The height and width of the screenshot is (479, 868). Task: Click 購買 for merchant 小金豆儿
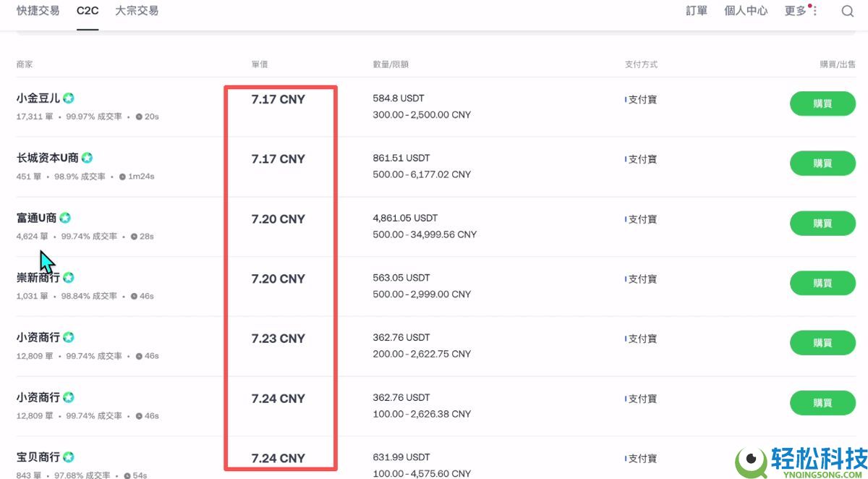click(822, 103)
